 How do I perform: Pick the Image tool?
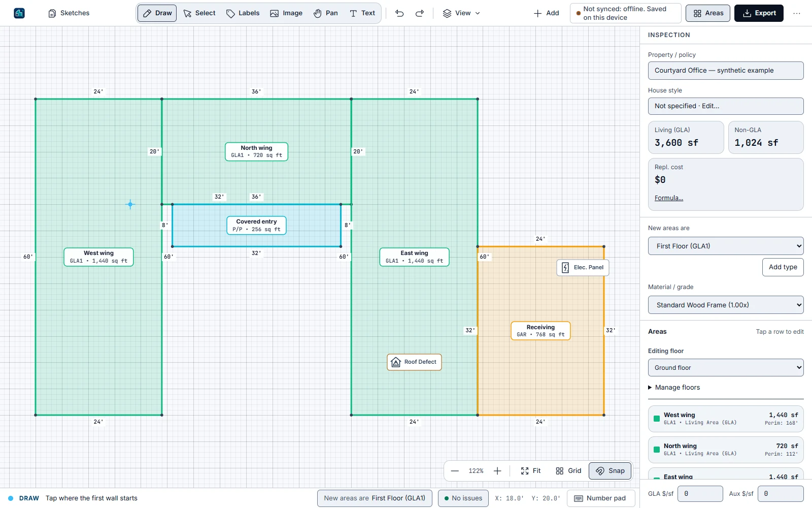[286, 13]
